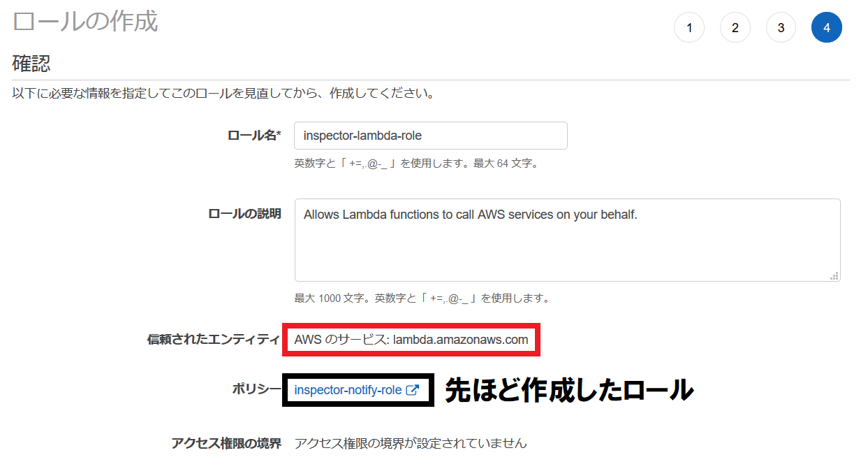Select the active step 4 circle
The image size is (868, 469).
click(x=827, y=28)
